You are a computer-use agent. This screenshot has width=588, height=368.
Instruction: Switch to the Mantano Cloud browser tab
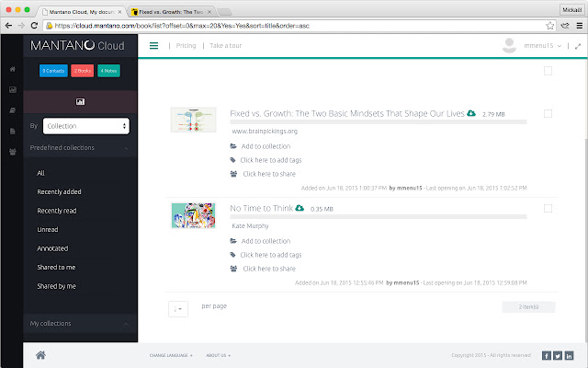pyautogui.click(x=82, y=12)
